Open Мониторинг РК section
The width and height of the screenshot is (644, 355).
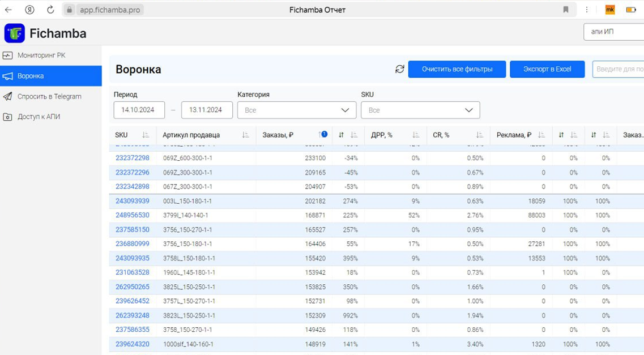pyautogui.click(x=50, y=55)
